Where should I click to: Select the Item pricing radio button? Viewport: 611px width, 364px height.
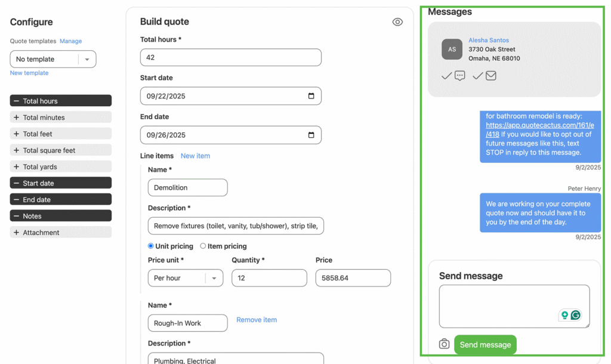203,246
